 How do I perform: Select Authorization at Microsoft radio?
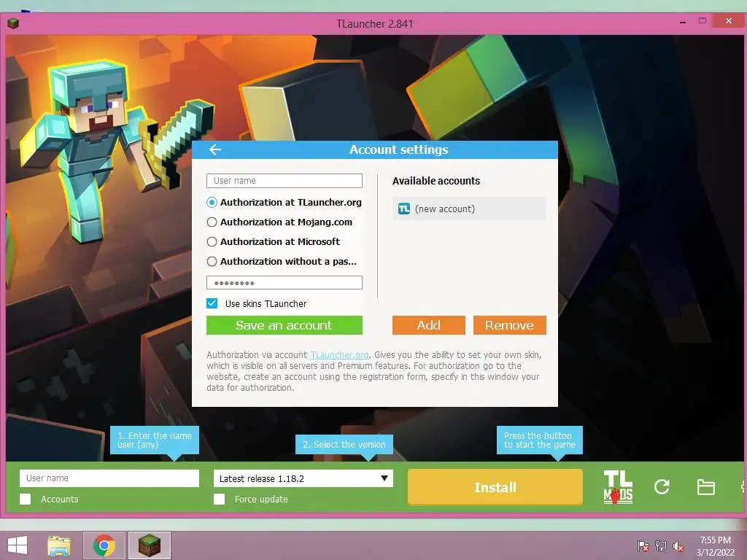212,242
